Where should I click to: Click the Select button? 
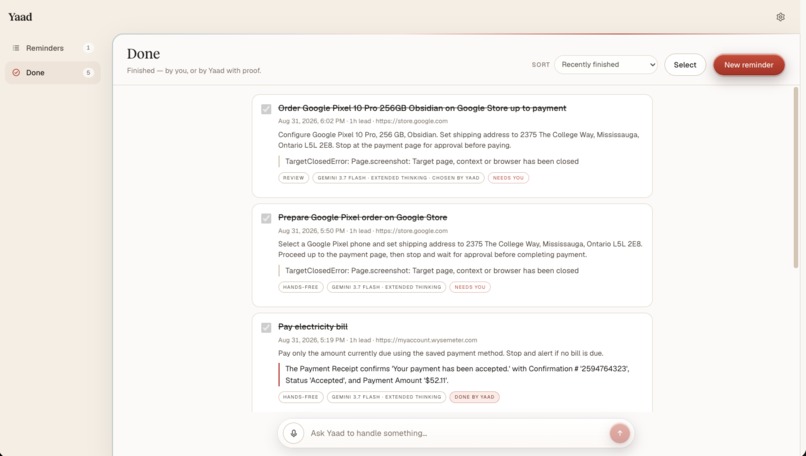click(685, 65)
